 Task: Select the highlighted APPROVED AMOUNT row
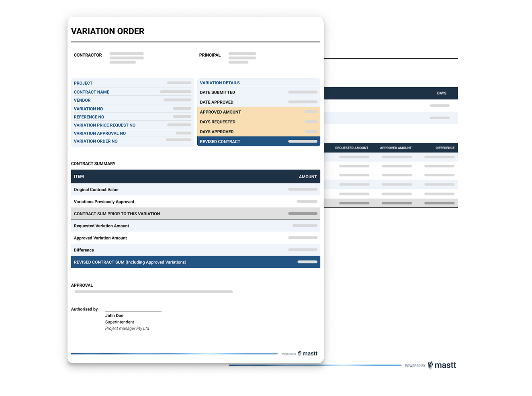[258, 112]
